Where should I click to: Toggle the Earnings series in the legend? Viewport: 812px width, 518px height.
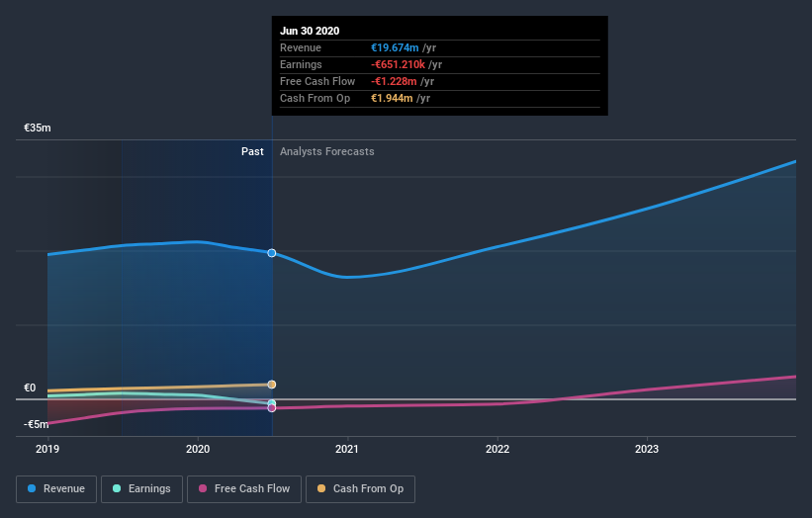[x=141, y=489]
